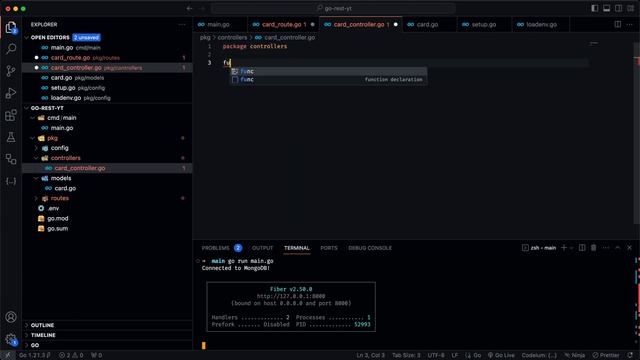Select setup.go in Open Editors list
Viewport: 640px width, 360px height.
click(107, 88)
